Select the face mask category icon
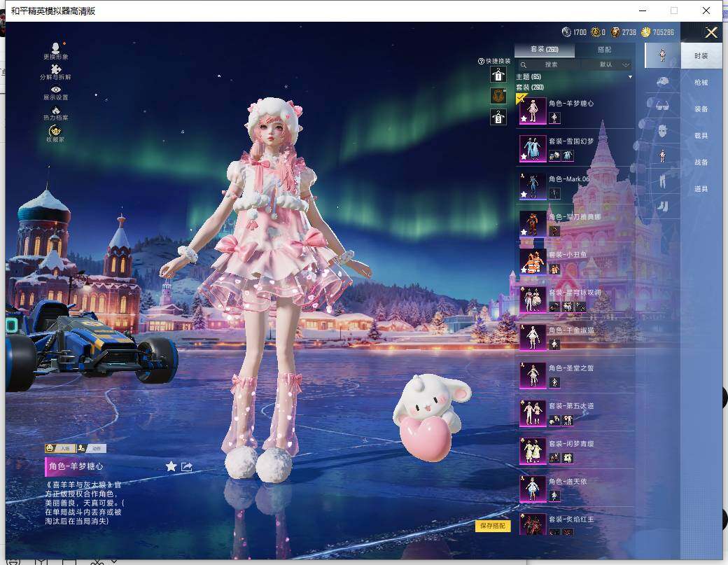Image resolution: width=728 pixels, height=565 pixels. [662, 131]
